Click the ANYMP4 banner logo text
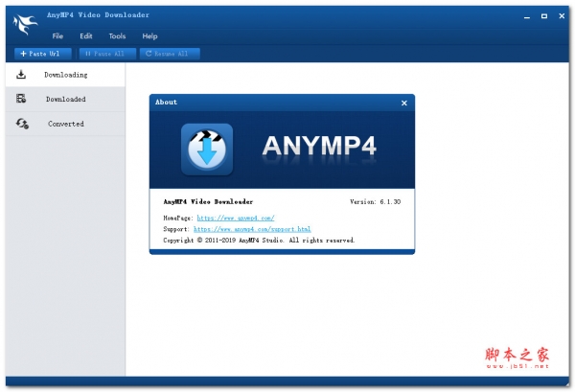Image resolution: width=575 pixels, height=392 pixels. pyautogui.click(x=319, y=146)
